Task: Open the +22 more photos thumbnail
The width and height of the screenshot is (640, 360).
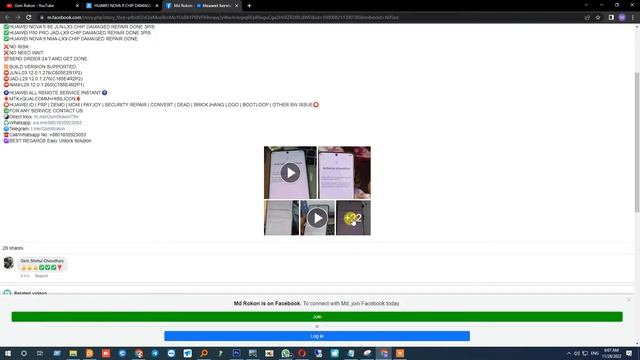Action: click(x=353, y=218)
